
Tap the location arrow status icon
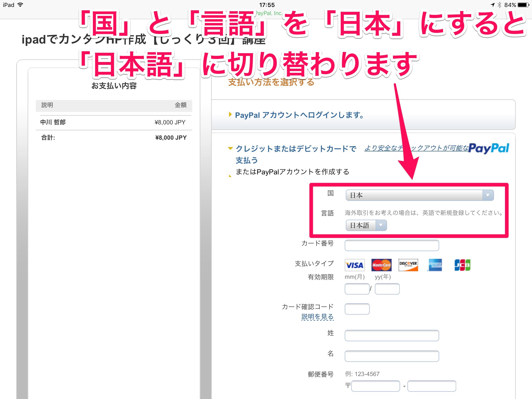coord(493,5)
